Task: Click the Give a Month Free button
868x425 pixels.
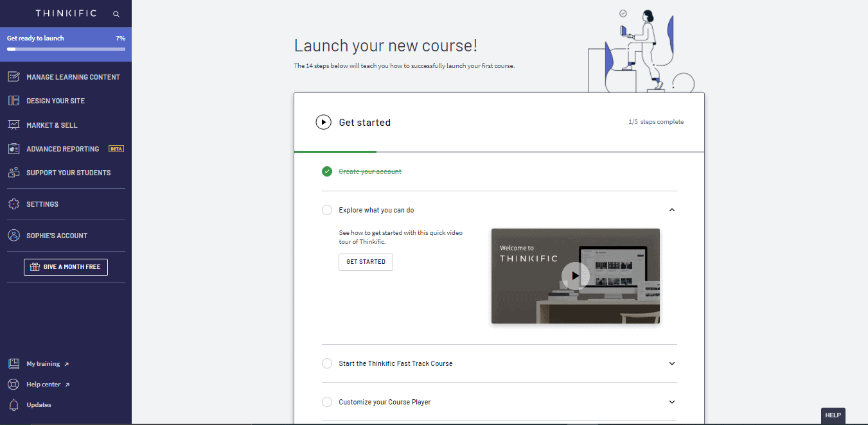Action: point(66,266)
